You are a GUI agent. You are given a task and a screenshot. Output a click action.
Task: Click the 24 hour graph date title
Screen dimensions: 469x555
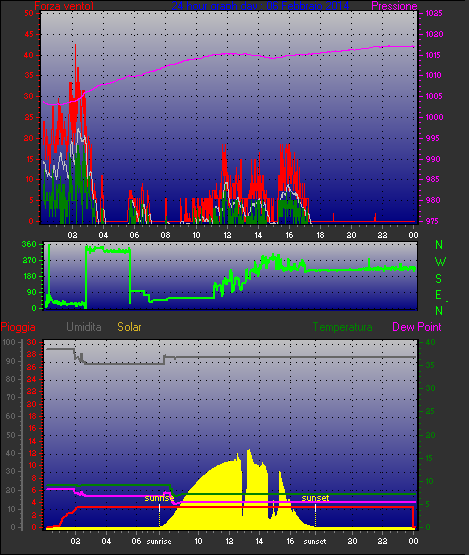point(261,6)
